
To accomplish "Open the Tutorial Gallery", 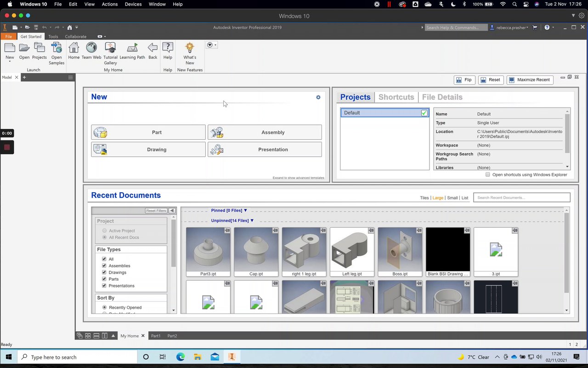I will click(110, 48).
